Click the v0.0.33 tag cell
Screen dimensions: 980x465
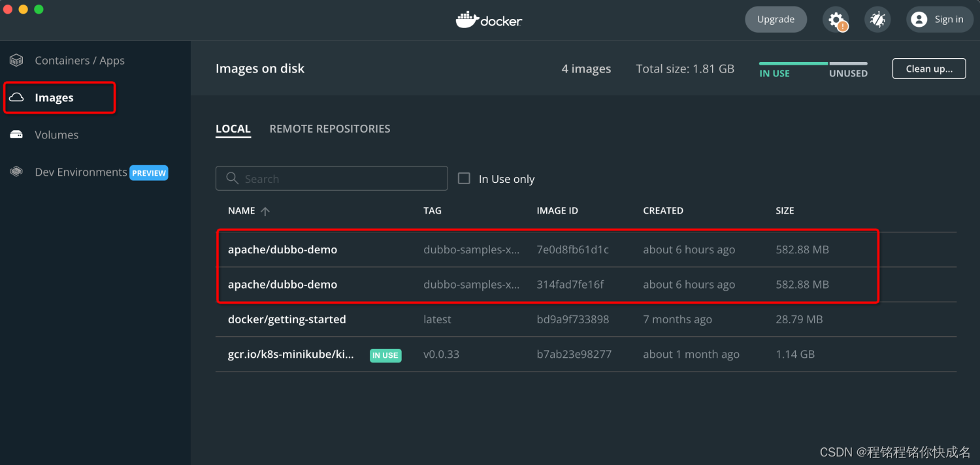pyautogui.click(x=441, y=354)
